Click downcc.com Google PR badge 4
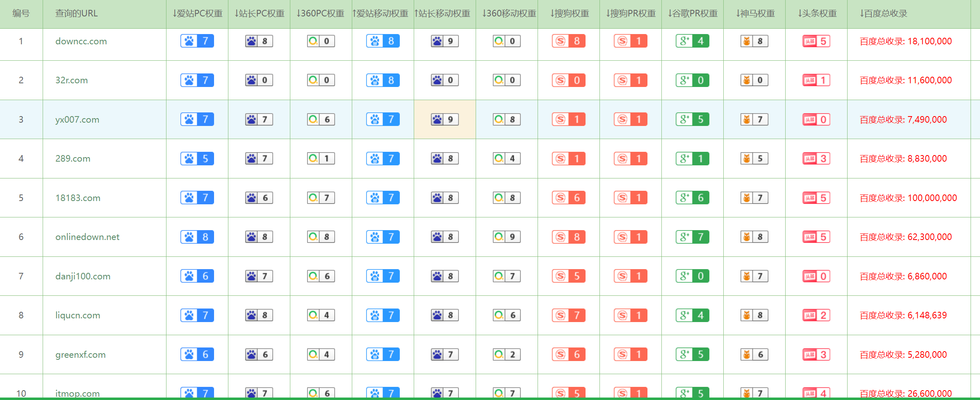Screen dimensions: 980x400 pyautogui.click(x=693, y=41)
